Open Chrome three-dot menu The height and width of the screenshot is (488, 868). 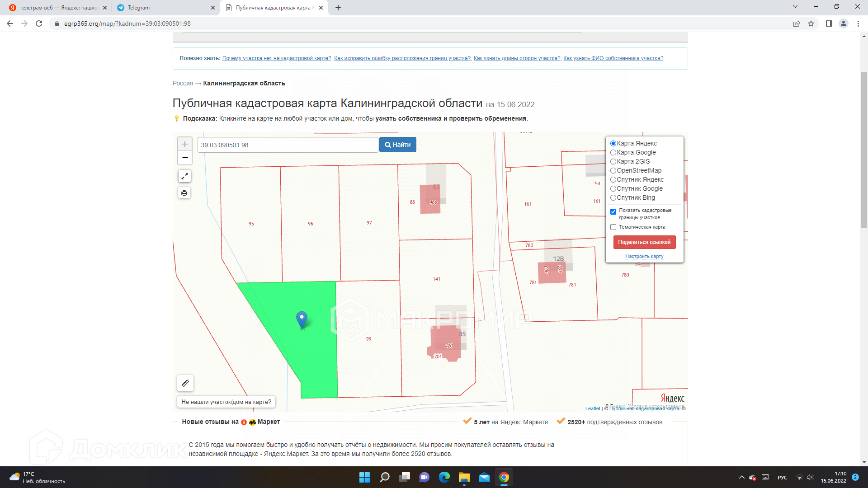point(858,23)
